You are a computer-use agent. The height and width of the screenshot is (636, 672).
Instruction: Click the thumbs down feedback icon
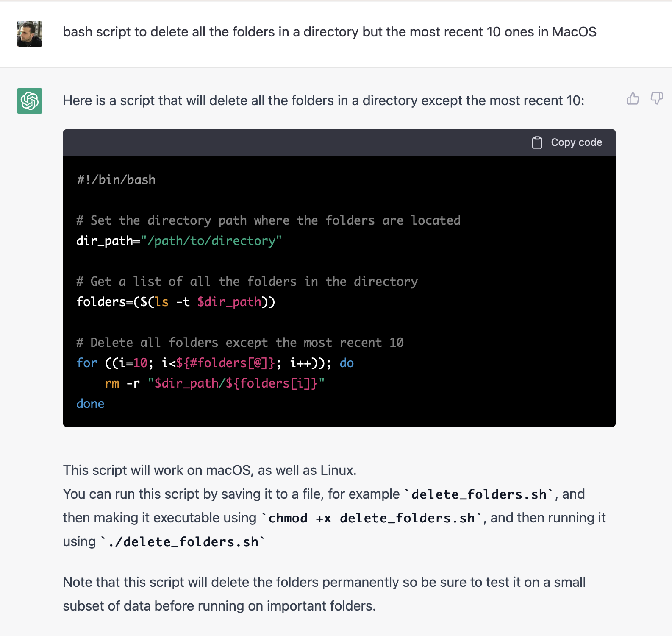(x=656, y=99)
